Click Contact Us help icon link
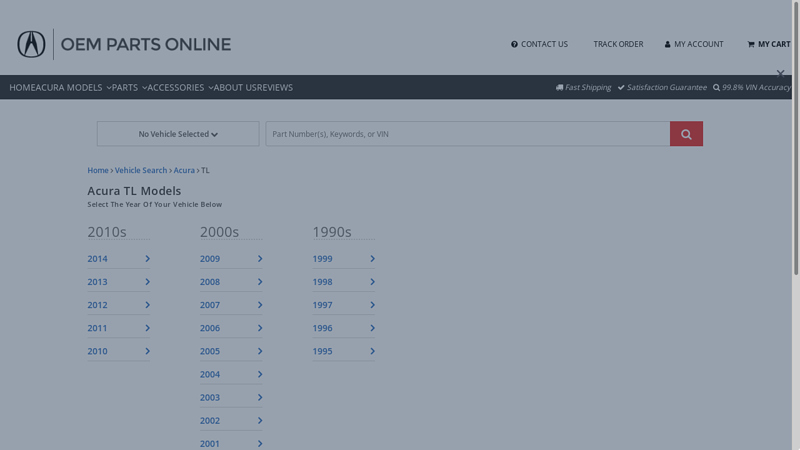Image resolution: width=800 pixels, height=450 pixels. click(539, 44)
